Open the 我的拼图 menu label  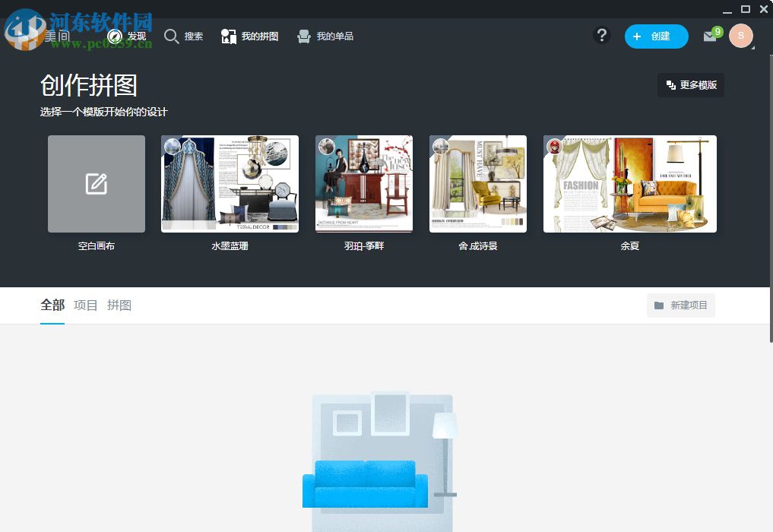click(x=260, y=36)
